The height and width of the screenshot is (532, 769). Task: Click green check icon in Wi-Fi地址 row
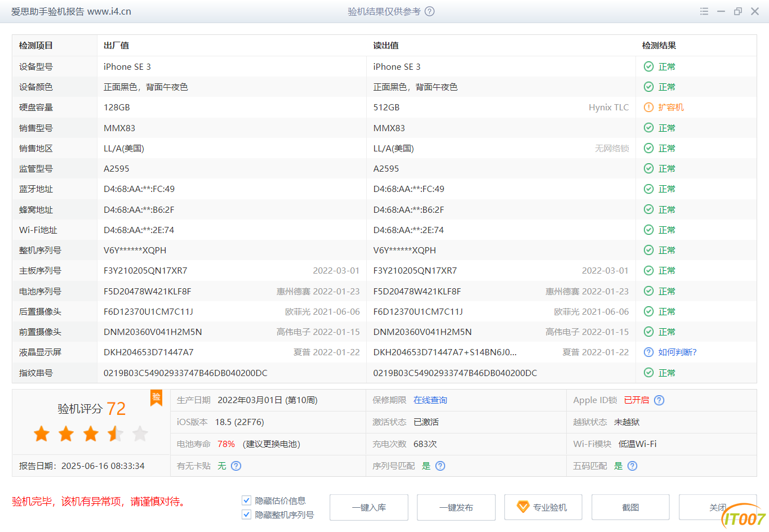648,230
